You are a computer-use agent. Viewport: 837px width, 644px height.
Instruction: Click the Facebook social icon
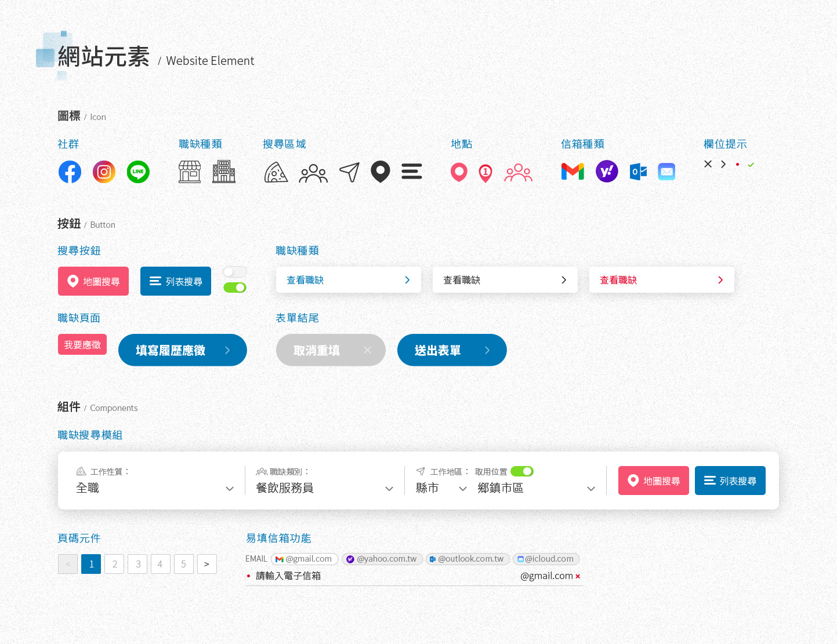[x=70, y=172]
